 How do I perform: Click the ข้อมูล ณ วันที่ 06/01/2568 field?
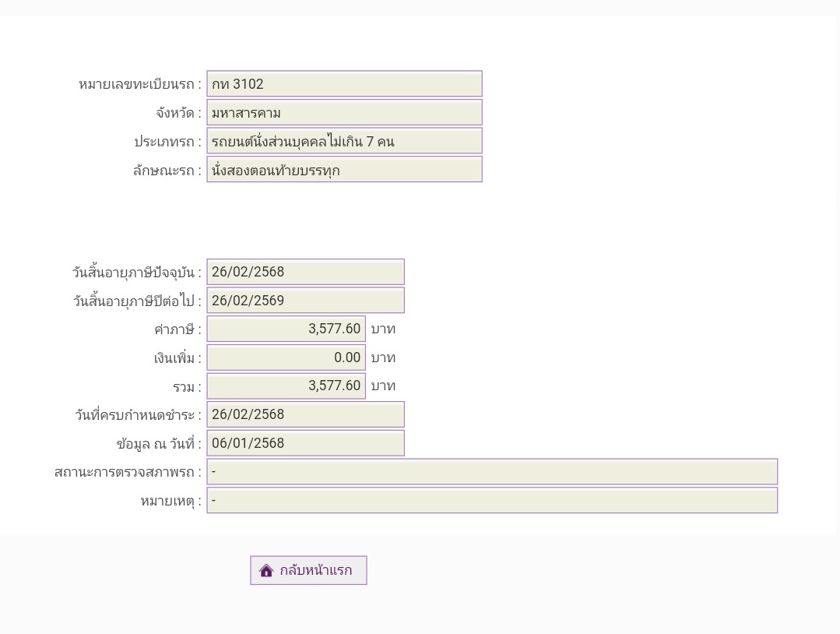(305, 443)
